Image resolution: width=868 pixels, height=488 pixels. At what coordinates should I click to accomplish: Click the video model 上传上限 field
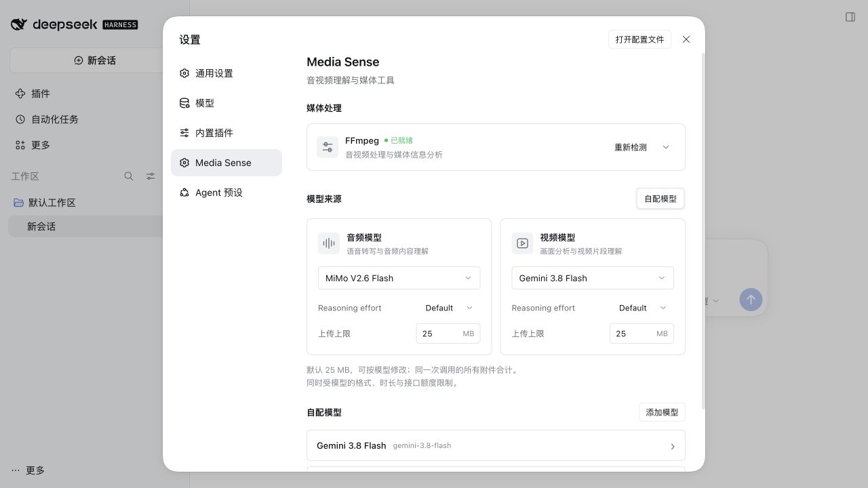(x=642, y=333)
